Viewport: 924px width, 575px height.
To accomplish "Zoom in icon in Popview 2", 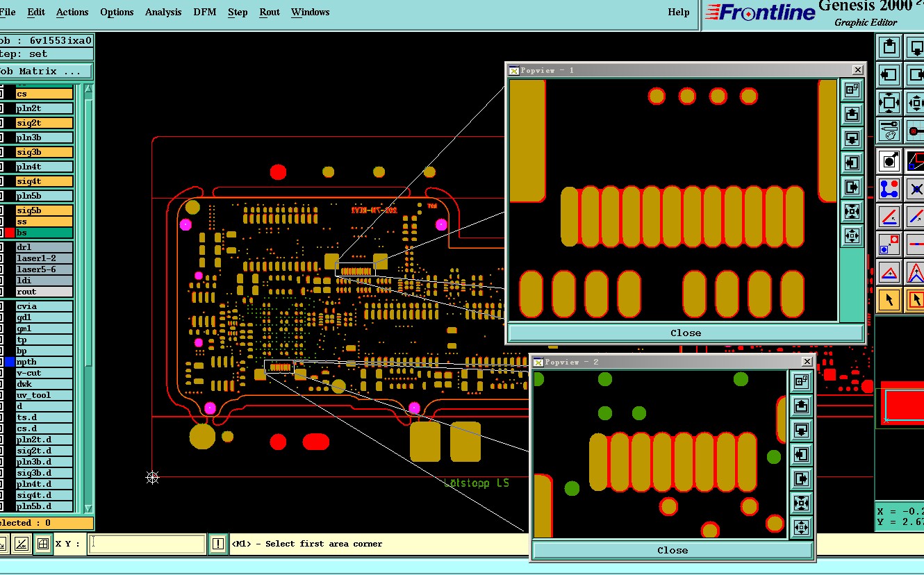I will (801, 503).
